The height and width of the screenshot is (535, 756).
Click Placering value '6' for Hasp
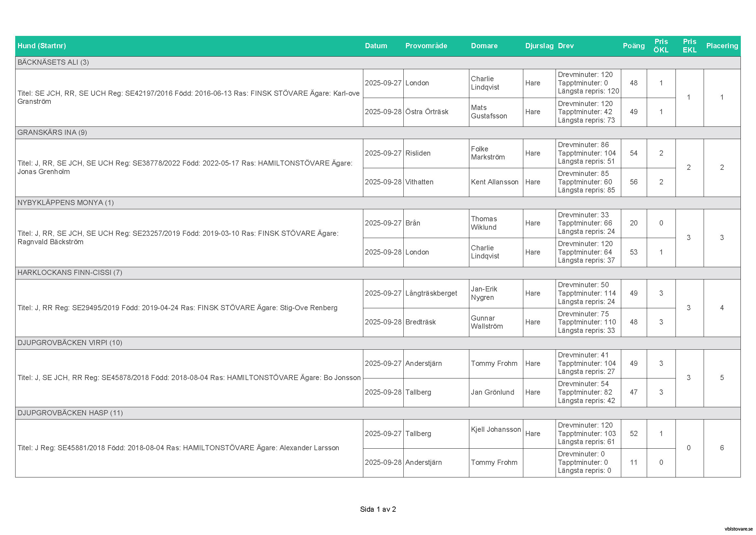(722, 448)
